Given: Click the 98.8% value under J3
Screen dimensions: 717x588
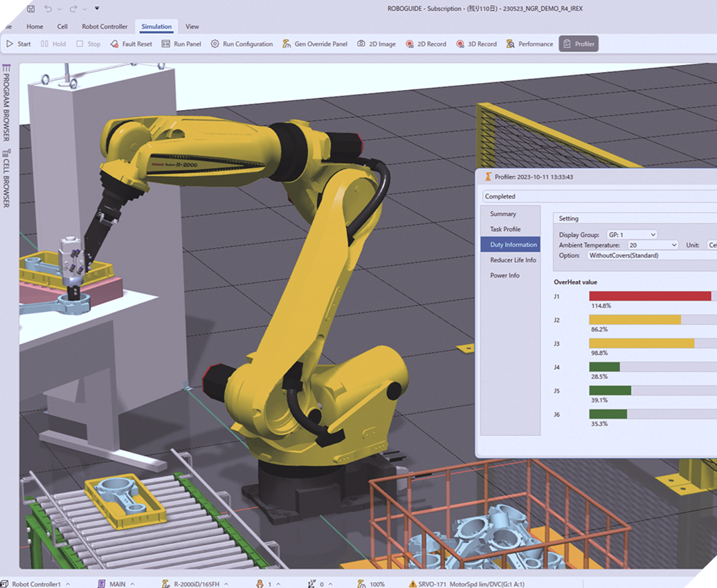Looking at the screenshot, I should [599, 353].
